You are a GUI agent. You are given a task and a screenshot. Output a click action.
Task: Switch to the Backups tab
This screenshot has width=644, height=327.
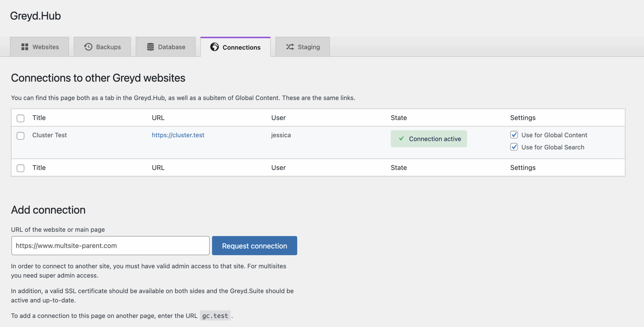point(108,47)
